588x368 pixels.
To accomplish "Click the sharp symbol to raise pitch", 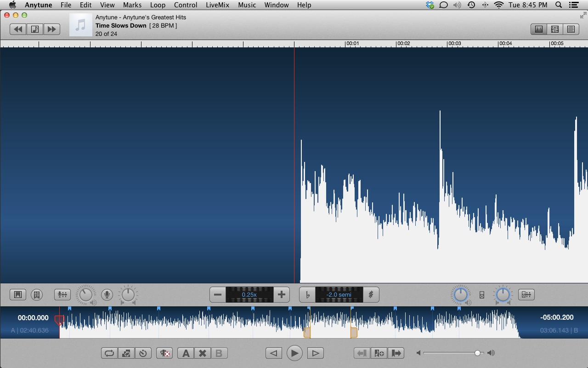I will [371, 295].
